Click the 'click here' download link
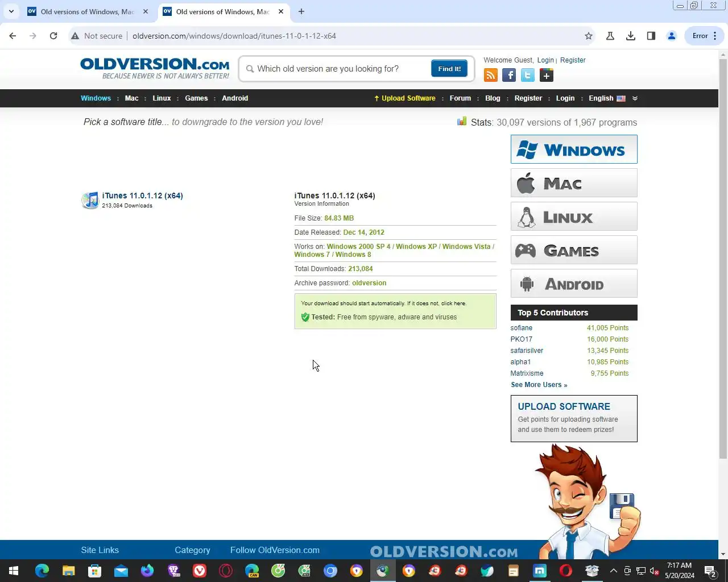The image size is (728, 582). pos(453,304)
